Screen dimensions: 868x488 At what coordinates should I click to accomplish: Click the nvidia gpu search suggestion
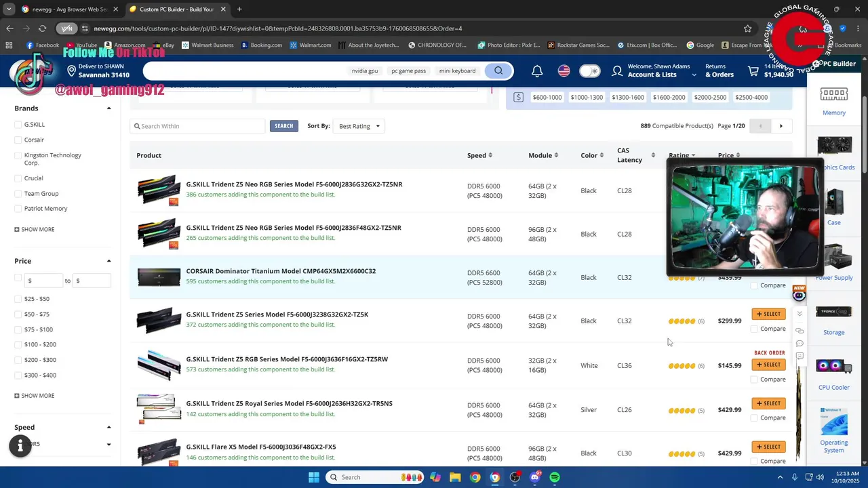click(x=364, y=70)
